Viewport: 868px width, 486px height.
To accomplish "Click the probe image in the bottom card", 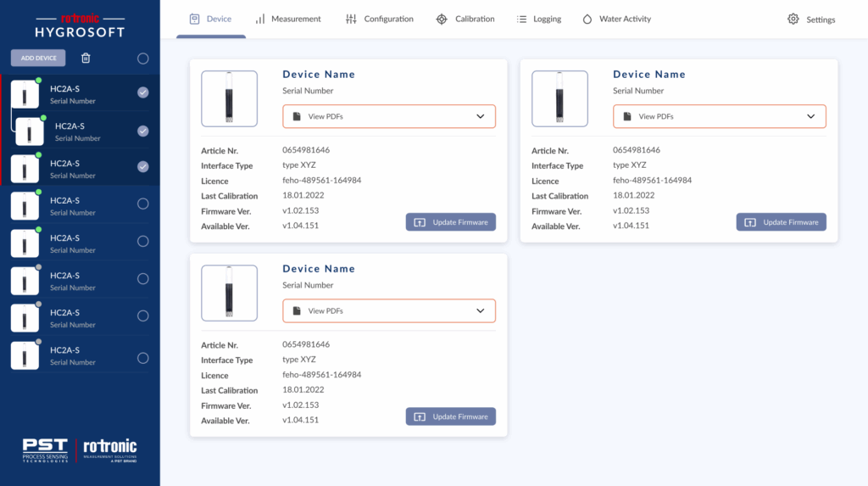I will 229,293.
